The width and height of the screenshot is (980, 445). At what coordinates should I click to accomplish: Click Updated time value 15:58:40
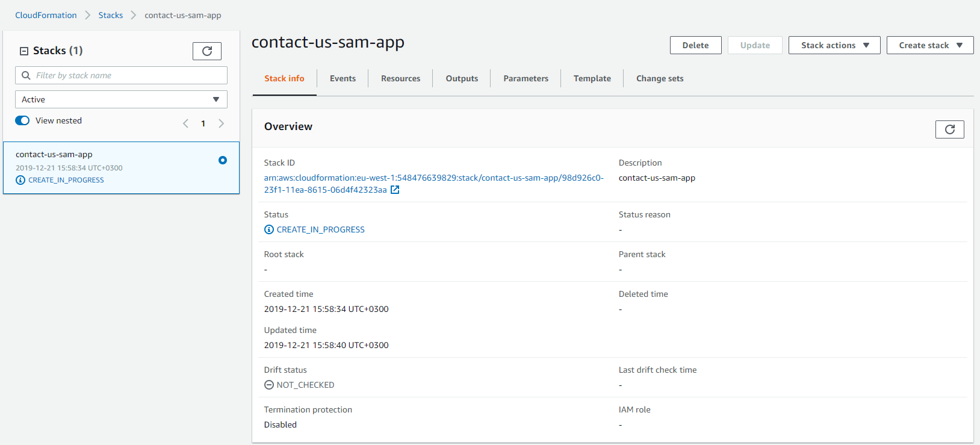pos(326,345)
